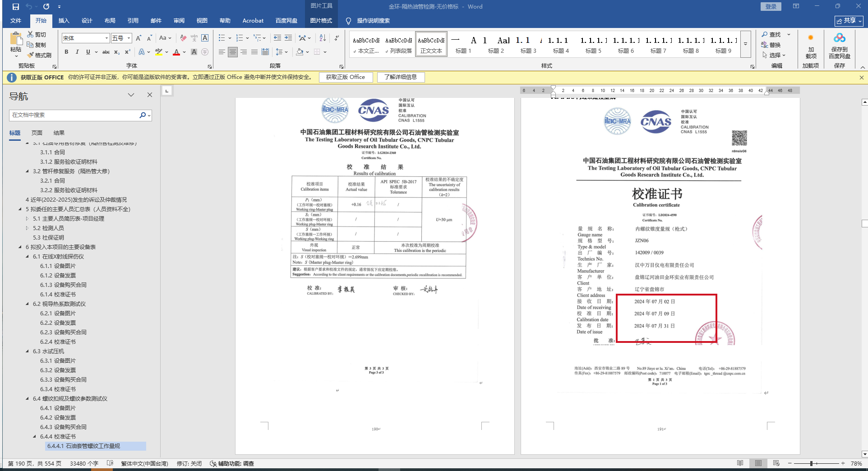Decrease the paragraph indent

(277, 38)
